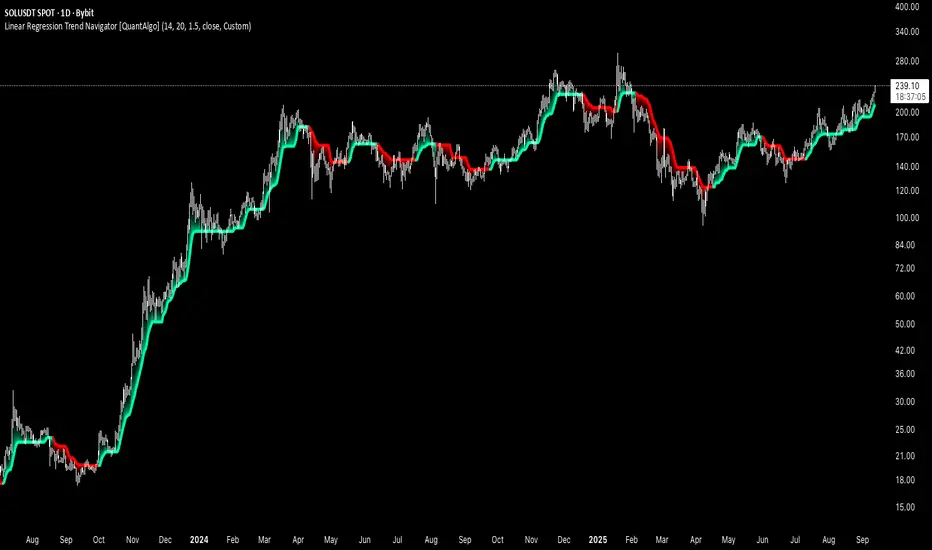This screenshot has width=932, height=550.
Task: Click the 36.00 price axis label
Action: point(905,373)
